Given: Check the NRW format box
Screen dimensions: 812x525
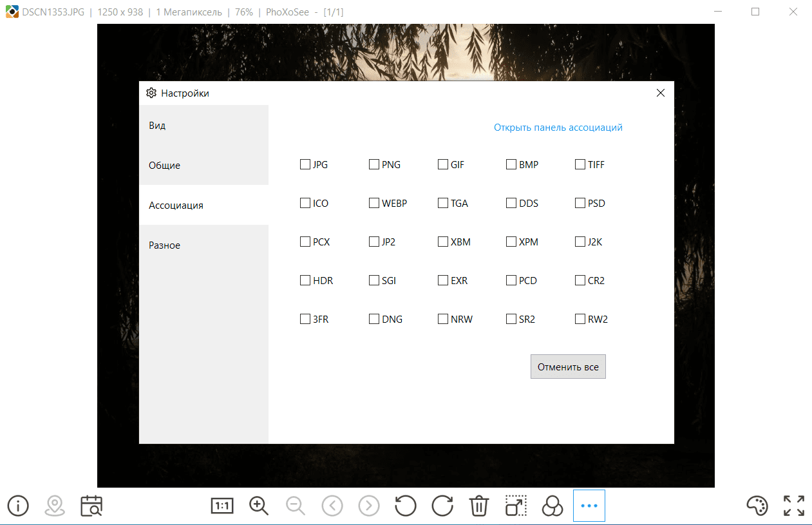Looking at the screenshot, I should tap(442, 319).
